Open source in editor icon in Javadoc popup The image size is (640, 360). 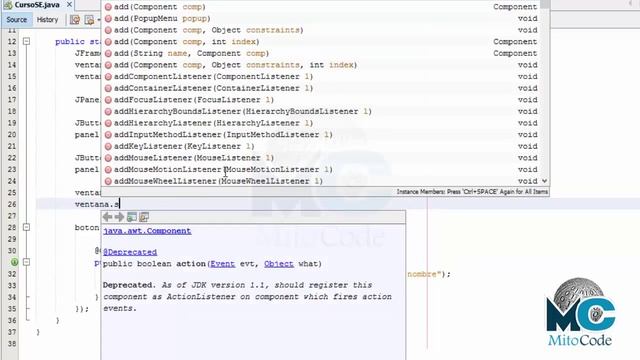point(144,217)
